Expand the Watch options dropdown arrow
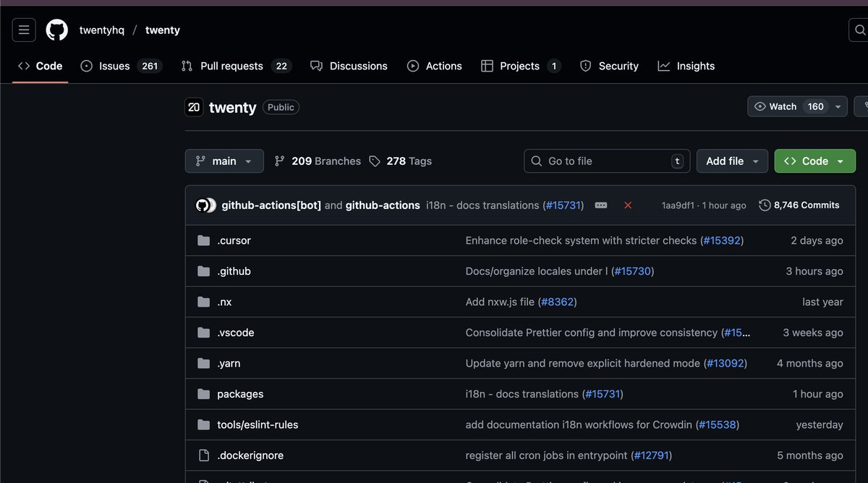Screen dimensions: 868x483 [x=838, y=106]
